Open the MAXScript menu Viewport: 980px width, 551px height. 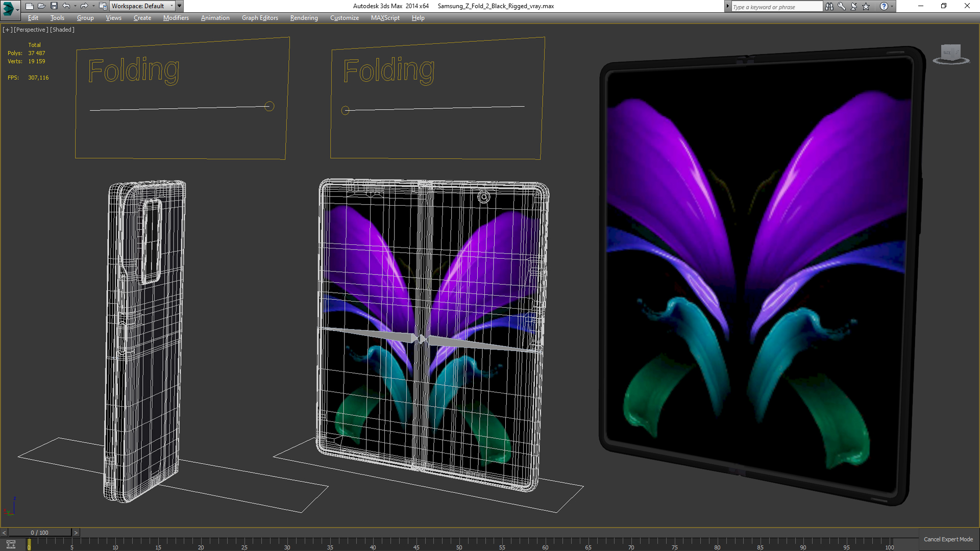tap(385, 18)
